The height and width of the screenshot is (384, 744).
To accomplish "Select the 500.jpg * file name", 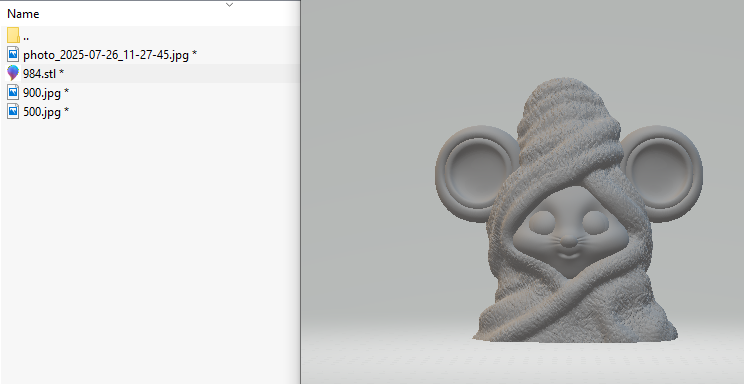I will click(x=46, y=112).
